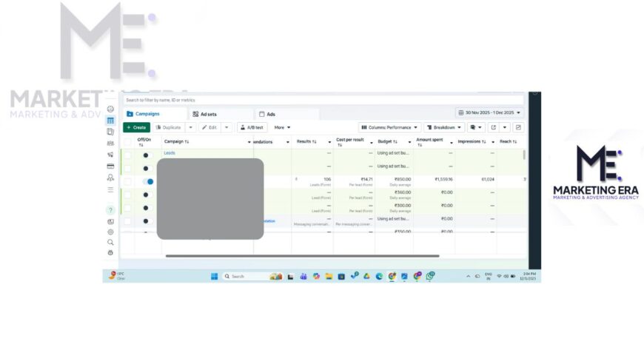Toggle off the active campaign switch
The width and height of the screenshot is (644, 338).
pyautogui.click(x=148, y=181)
